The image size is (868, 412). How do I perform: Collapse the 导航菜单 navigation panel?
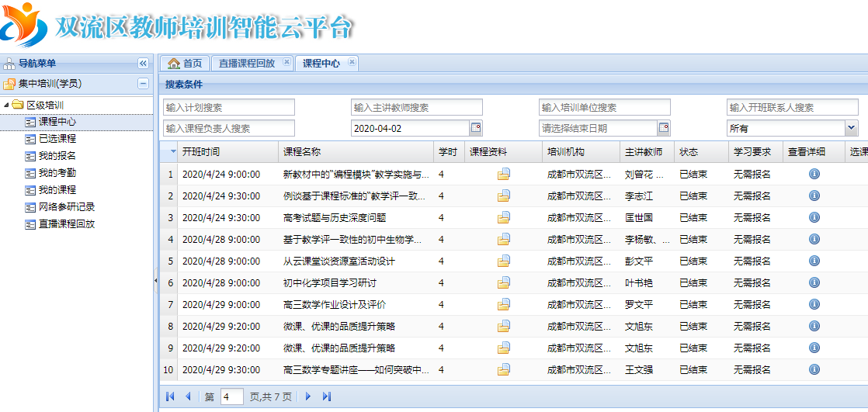(143, 64)
